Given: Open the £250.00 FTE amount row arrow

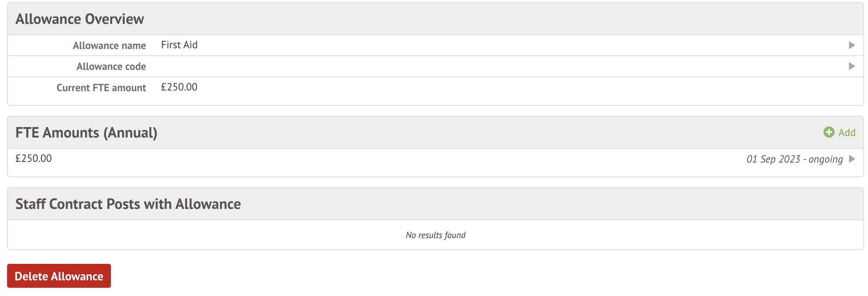Looking at the screenshot, I should click(852, 159).
